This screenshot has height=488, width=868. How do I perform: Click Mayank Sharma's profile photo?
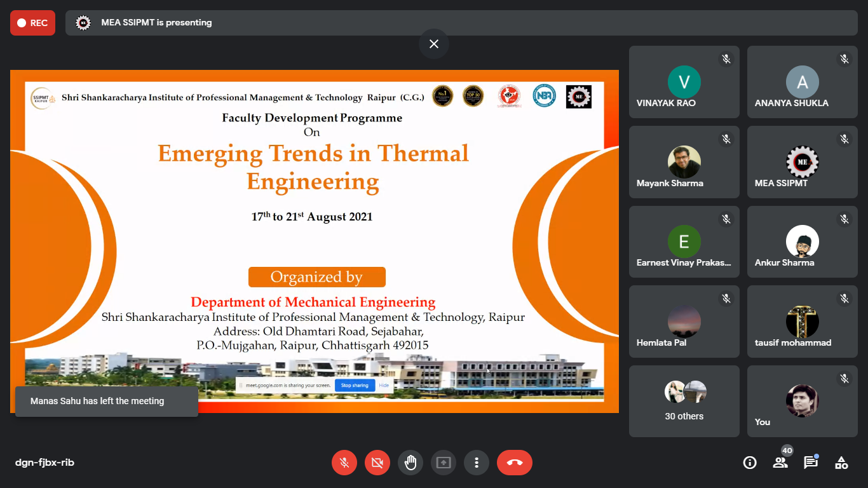click(684, 162)
